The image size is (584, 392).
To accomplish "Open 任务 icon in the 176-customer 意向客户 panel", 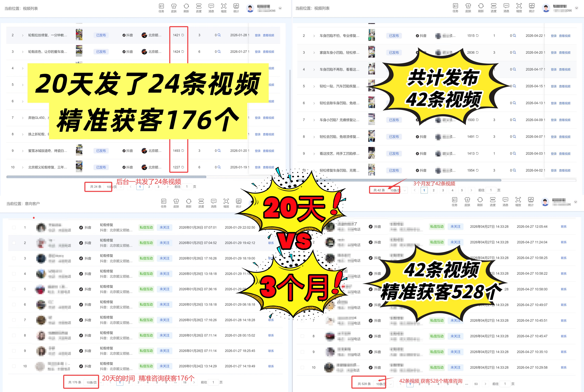I will click(x=164, y=203).
